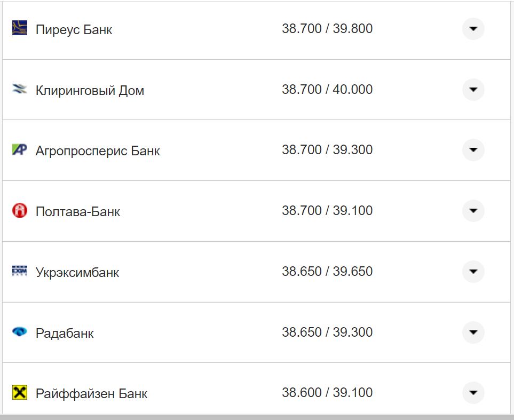This screenshot has width=514, height=420.
Task: Select the Радабанк exchange rate 38.650 / 39.300
Action: pyautogui.click(x=327, y=331)
